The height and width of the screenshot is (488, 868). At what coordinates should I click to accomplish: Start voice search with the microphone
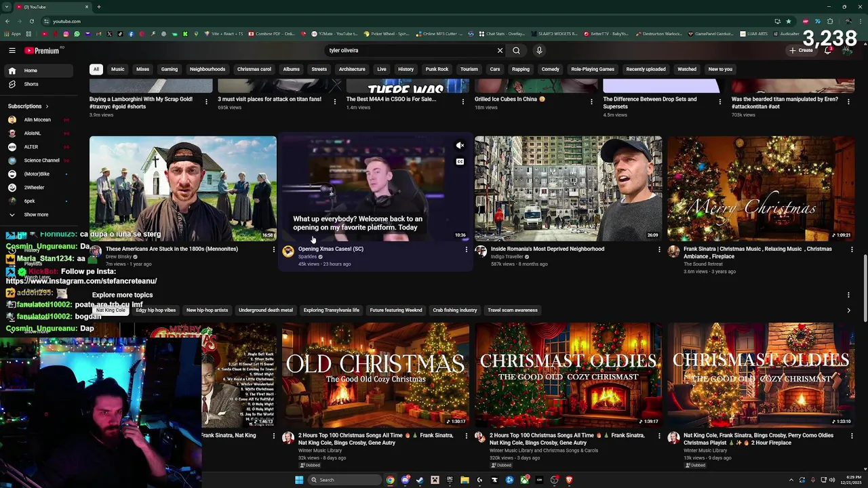(539, 50)
